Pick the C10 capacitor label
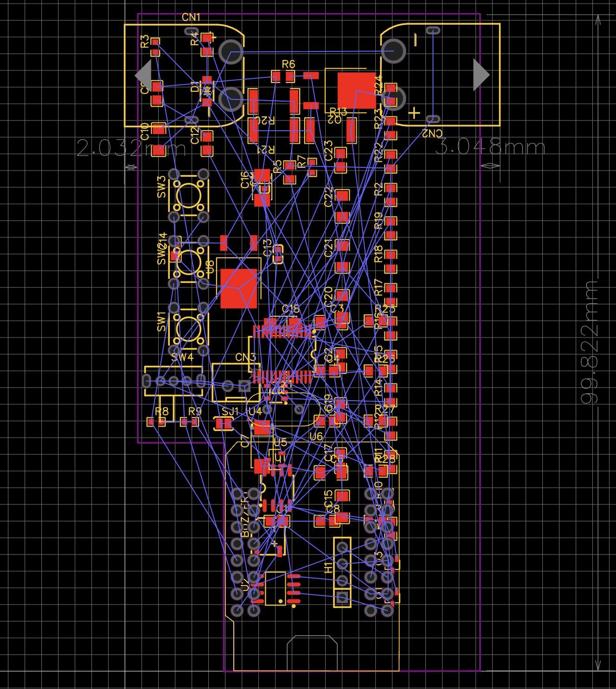 (145, 131)
